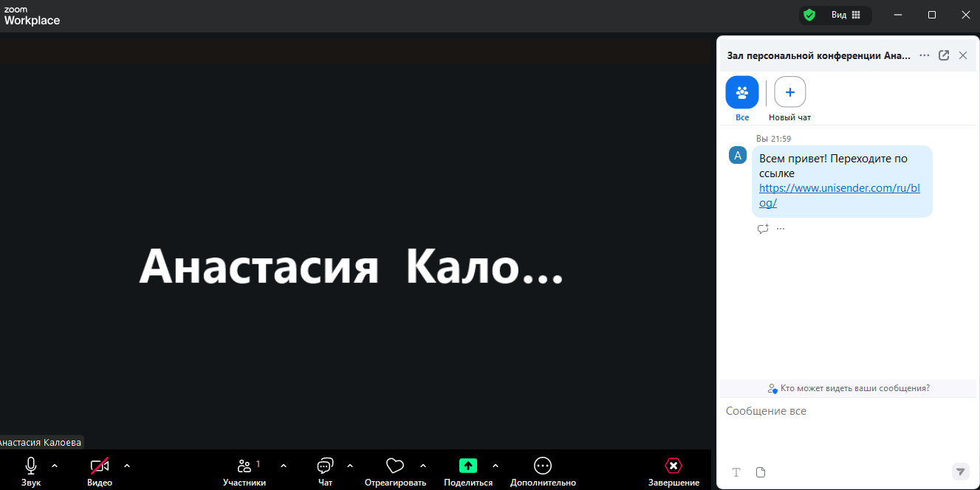Expand the arrow next to Участники

(x=284, y=466)
